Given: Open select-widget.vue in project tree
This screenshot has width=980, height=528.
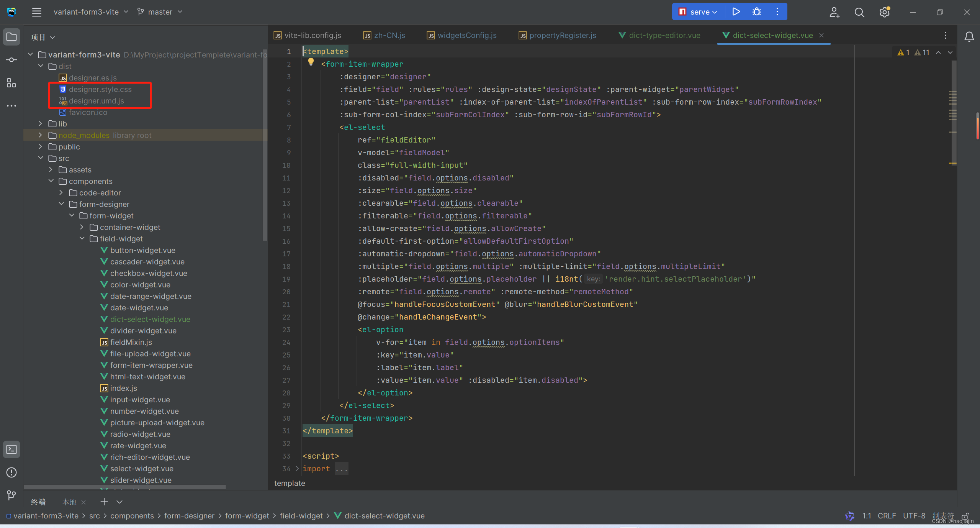Looking at the screenshot, I should pyautogui.click(x=142, y=469).
